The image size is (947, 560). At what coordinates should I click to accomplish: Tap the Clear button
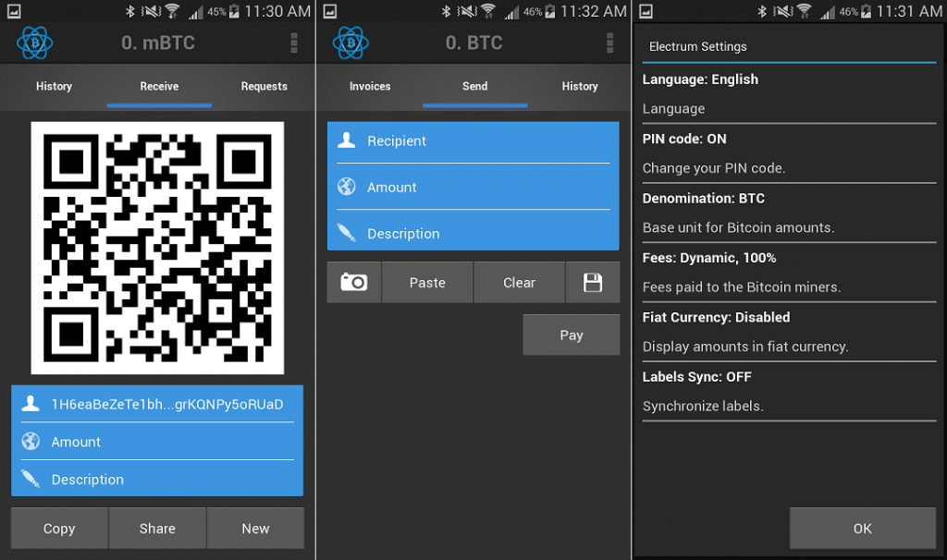[x=520, y=283]
